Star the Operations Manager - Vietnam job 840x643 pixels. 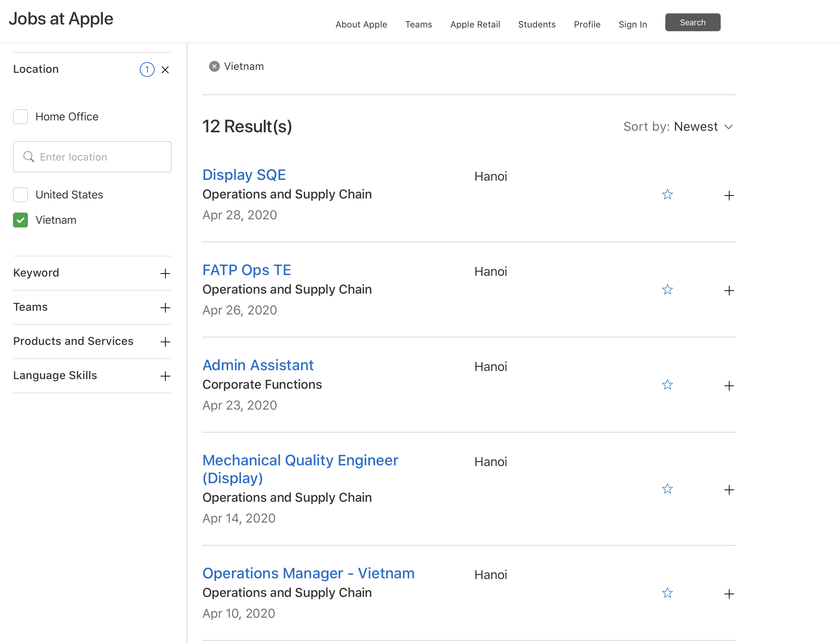coord(668,593)
